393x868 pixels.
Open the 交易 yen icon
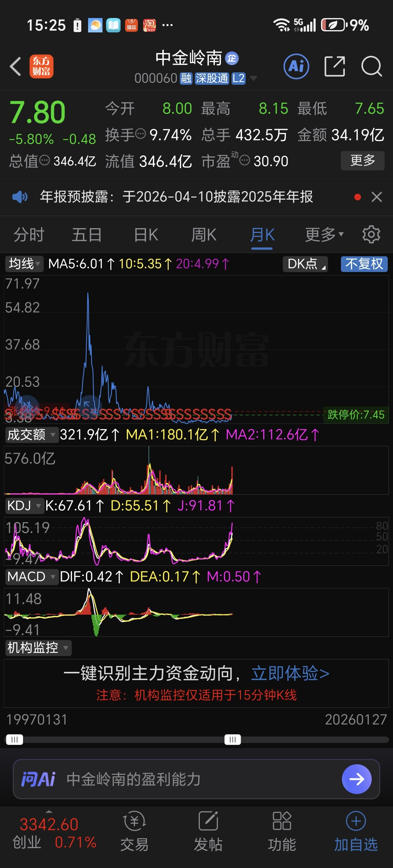click(x=135, y=821)
